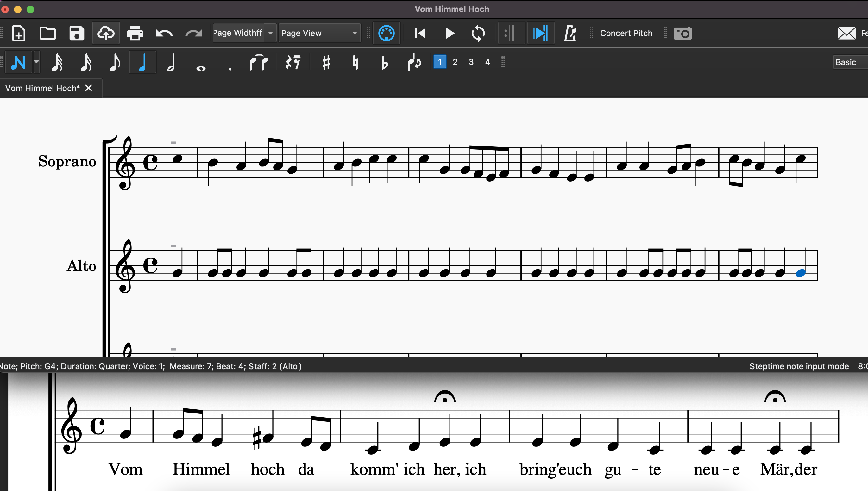Flip note direction
The image size is (868, 491).
click(414, 62)
